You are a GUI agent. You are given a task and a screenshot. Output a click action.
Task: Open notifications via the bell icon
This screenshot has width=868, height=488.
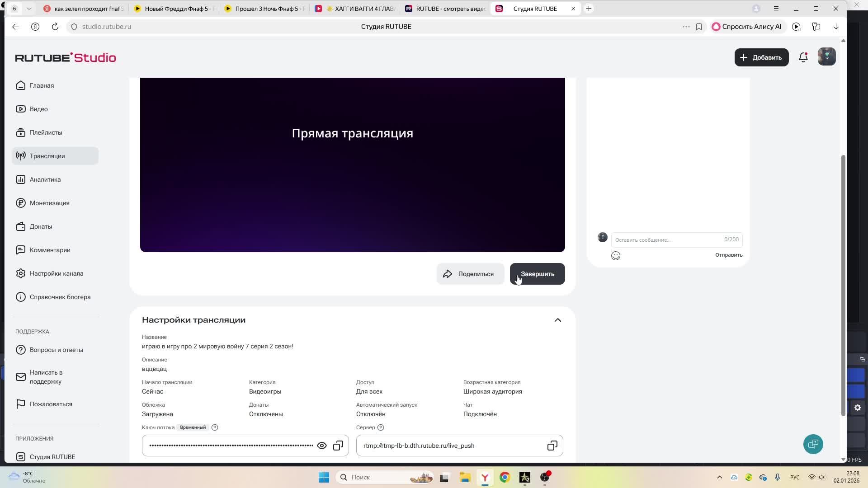[803, 57]
